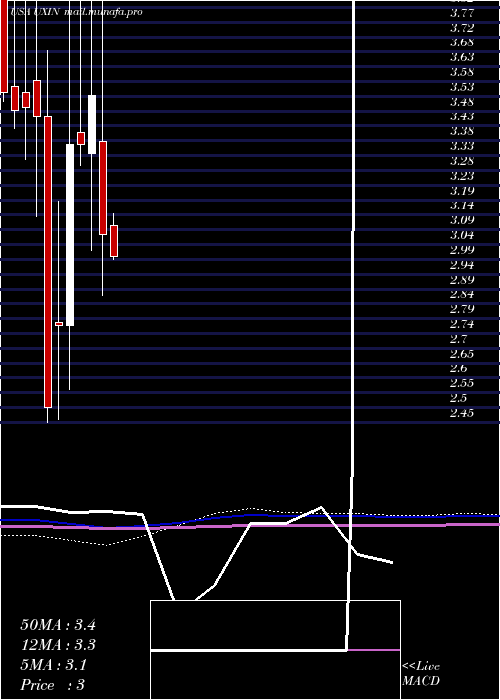The image size is (500, 700).
Task: Click the 12MA : 3.3 label
Action: (x=58, y=645)
